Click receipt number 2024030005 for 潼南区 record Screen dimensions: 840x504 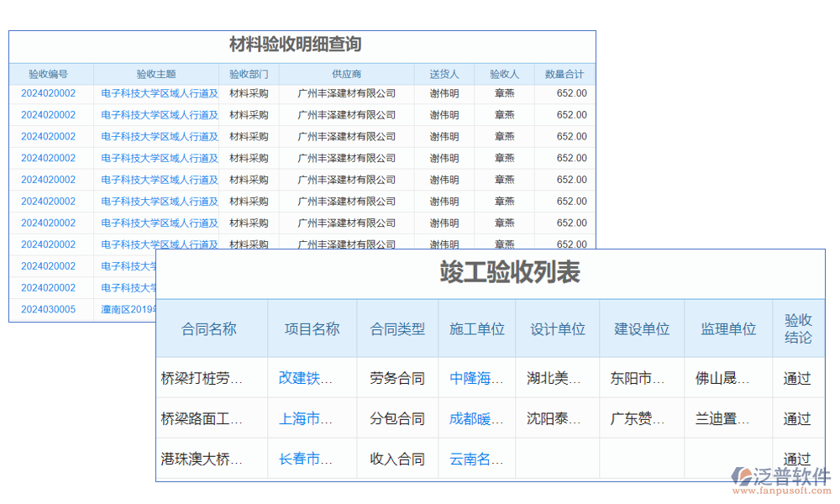click(48, 308)
